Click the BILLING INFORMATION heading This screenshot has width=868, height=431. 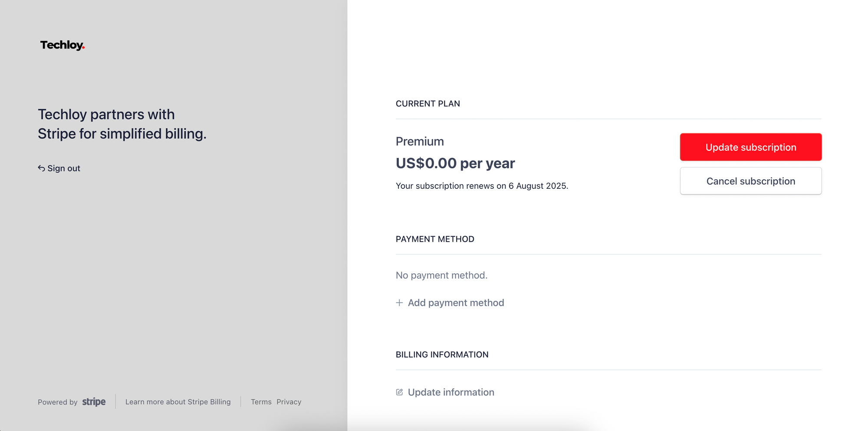point(442,355)
